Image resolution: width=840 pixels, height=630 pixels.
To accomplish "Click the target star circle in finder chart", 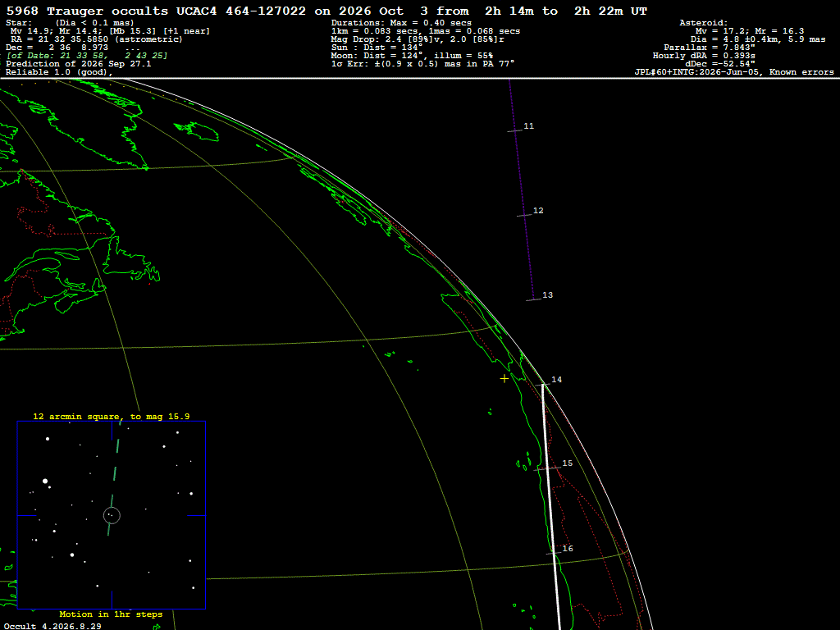I will [x=112, y=515].
